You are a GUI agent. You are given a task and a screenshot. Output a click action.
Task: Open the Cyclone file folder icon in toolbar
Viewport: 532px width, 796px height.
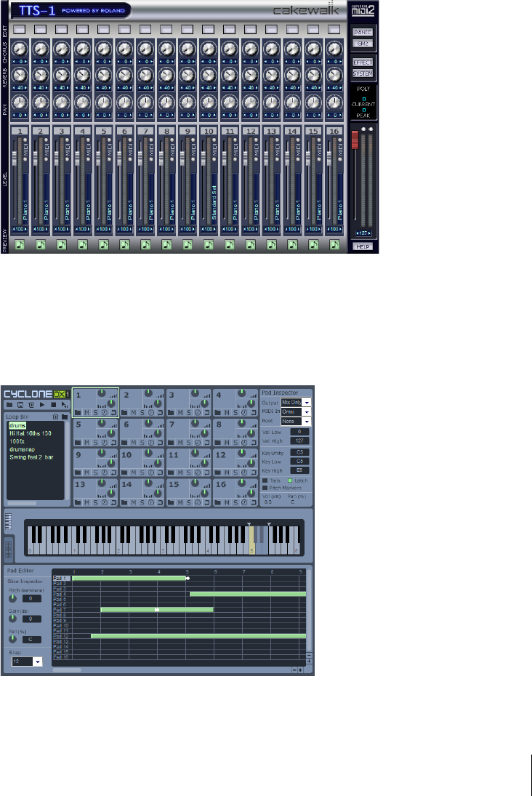coord(9,405)
